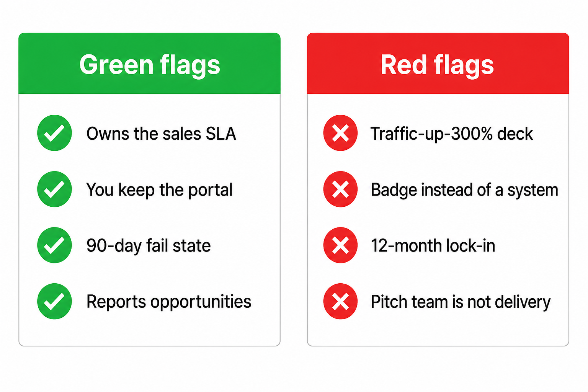Screen dimensions: 588x392
Task: Click the text Pitch team is not delivery
Action: (461, 302)
